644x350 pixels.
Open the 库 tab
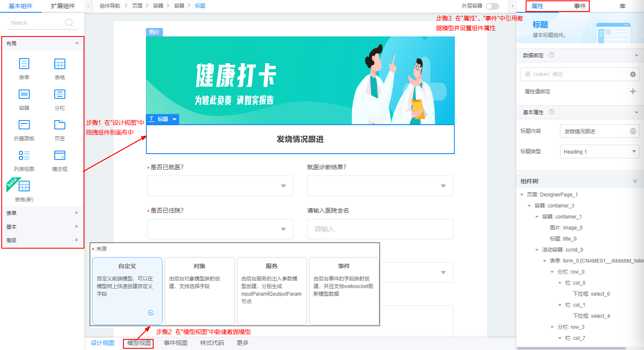[x=622, y=6]
